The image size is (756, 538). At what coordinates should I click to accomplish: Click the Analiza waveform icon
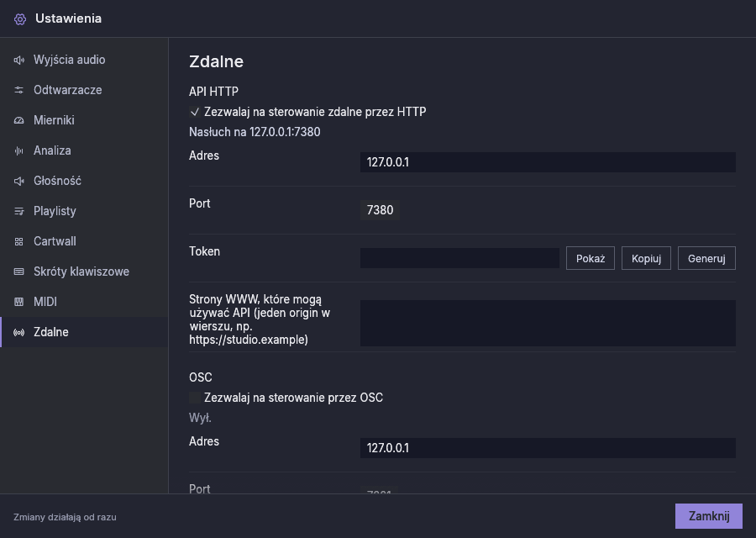tap(18, 151)
